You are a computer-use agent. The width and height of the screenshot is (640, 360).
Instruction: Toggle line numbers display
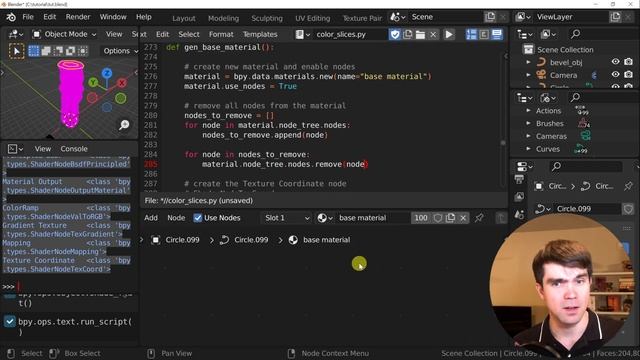[471, 34]
